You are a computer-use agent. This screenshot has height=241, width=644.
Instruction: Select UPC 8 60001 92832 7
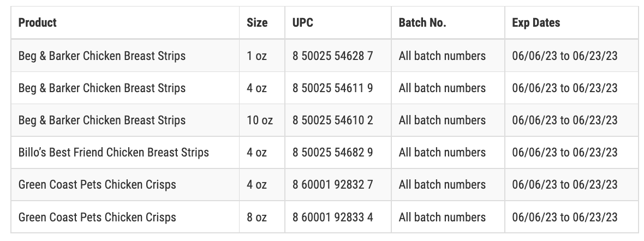tap(333, 185)
